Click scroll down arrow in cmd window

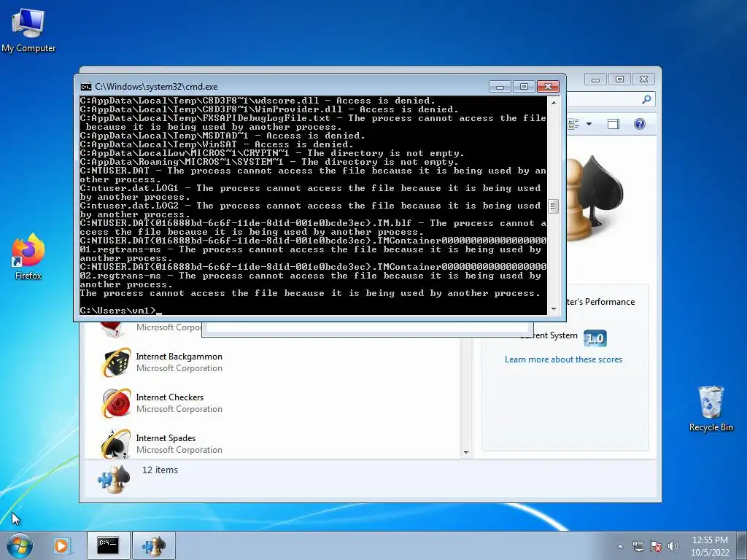553,309
